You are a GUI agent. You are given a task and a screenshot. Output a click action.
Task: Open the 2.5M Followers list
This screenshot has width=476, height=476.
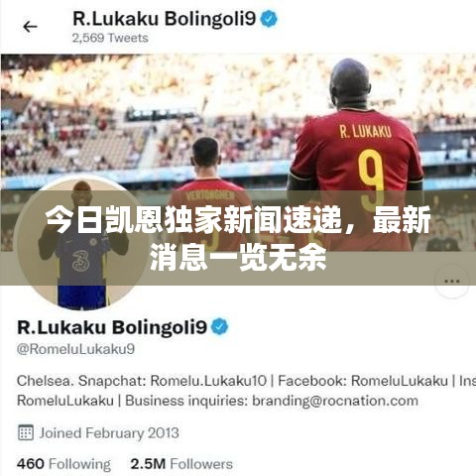(x=181, y=464)
